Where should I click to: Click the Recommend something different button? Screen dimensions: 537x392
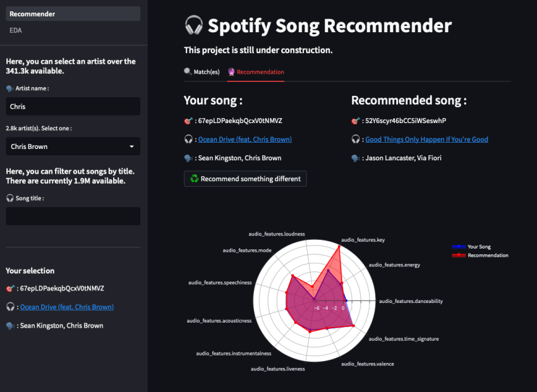tap(245, 179)
